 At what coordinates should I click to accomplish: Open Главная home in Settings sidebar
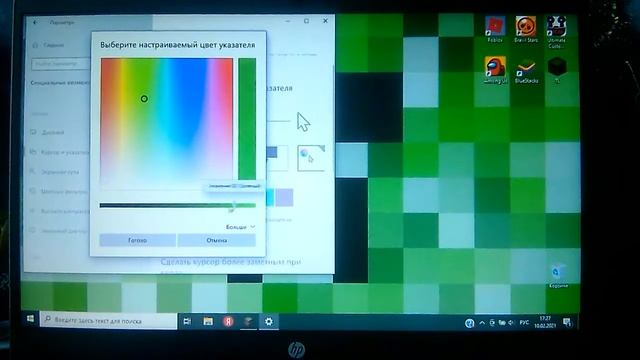pyautogui.click(x=49, y=45)
